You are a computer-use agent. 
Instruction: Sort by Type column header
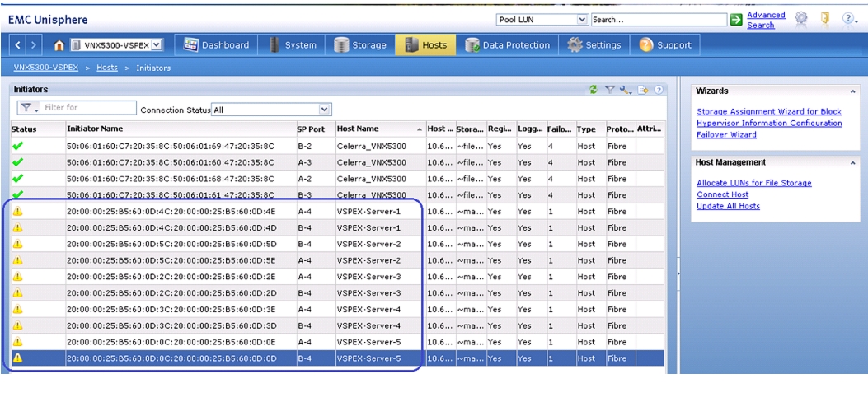tap(590, 129)
